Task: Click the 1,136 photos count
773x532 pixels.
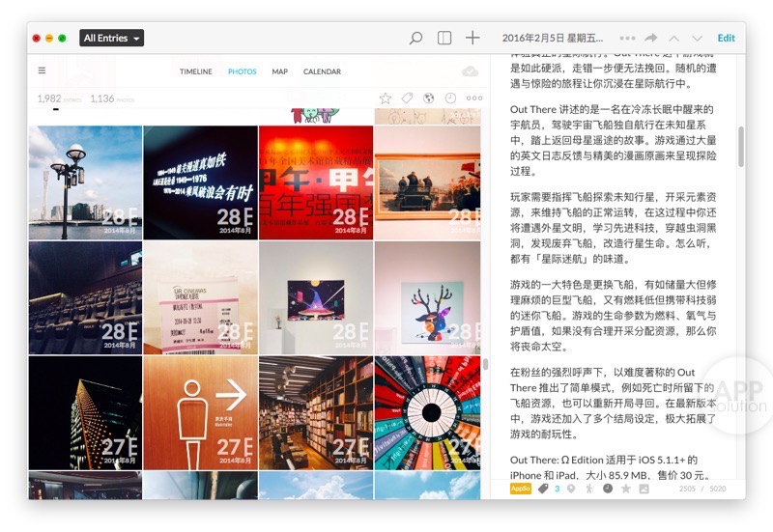Action: 112,99
